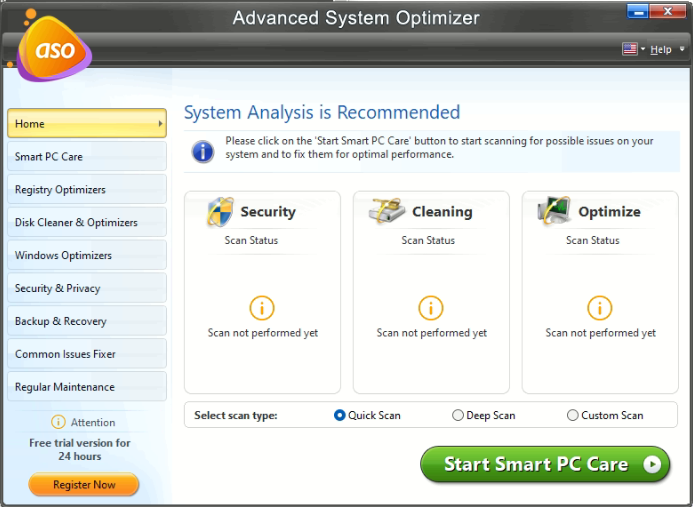
Task: Click the Optimize card heading
Action: 609,212
